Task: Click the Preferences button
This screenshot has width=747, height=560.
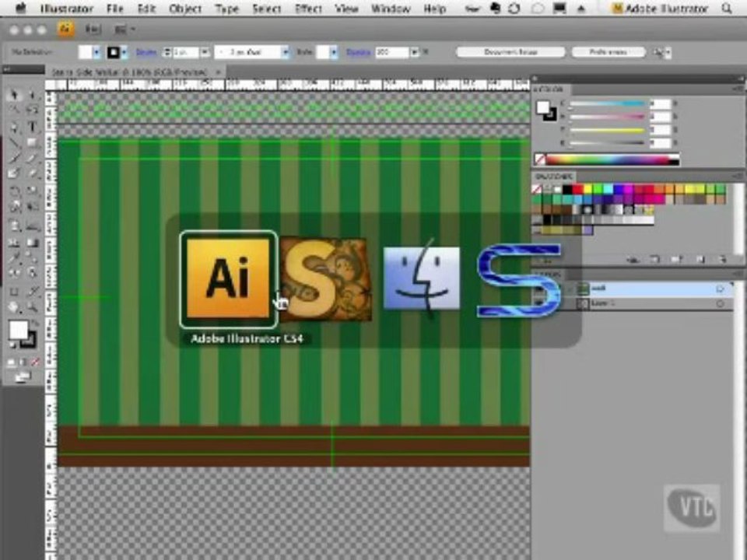Action: (608, 52)
